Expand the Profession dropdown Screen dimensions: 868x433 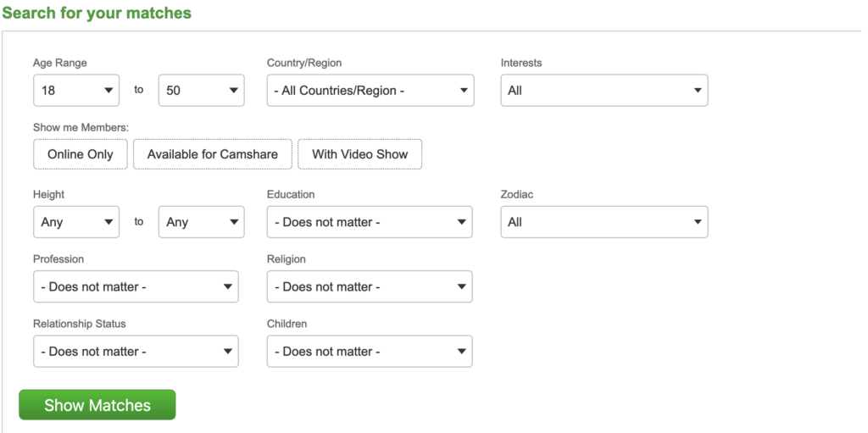[136, 286]
